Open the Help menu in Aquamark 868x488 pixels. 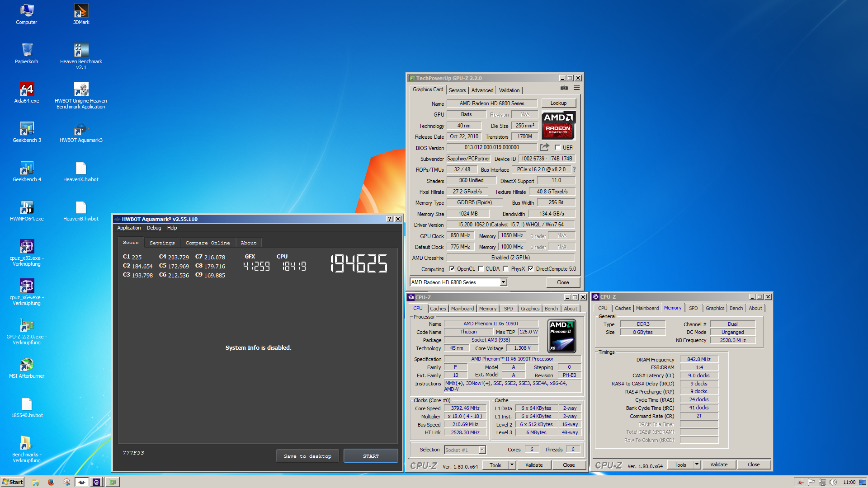point(172,228)
